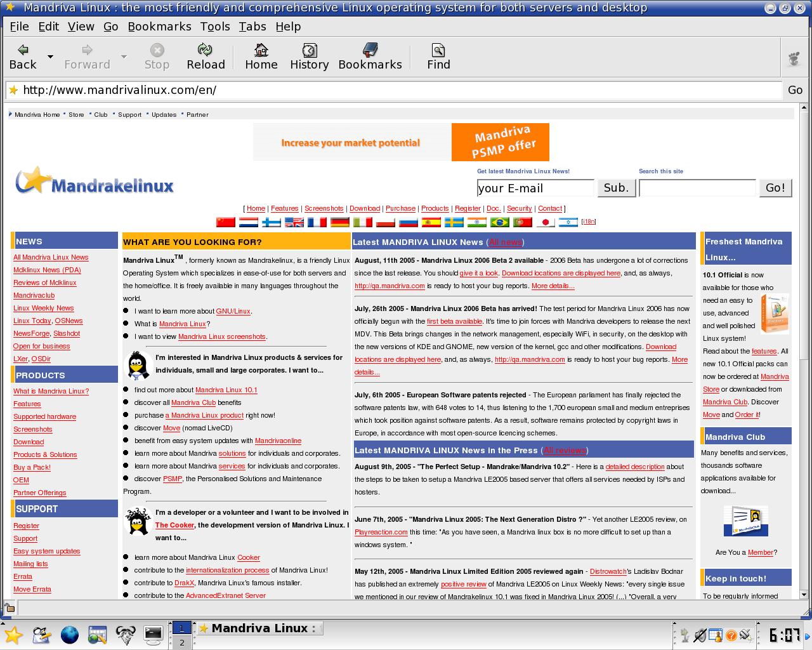Open the Features link in page navigation

pyautogui.click(x=285, y=208)
